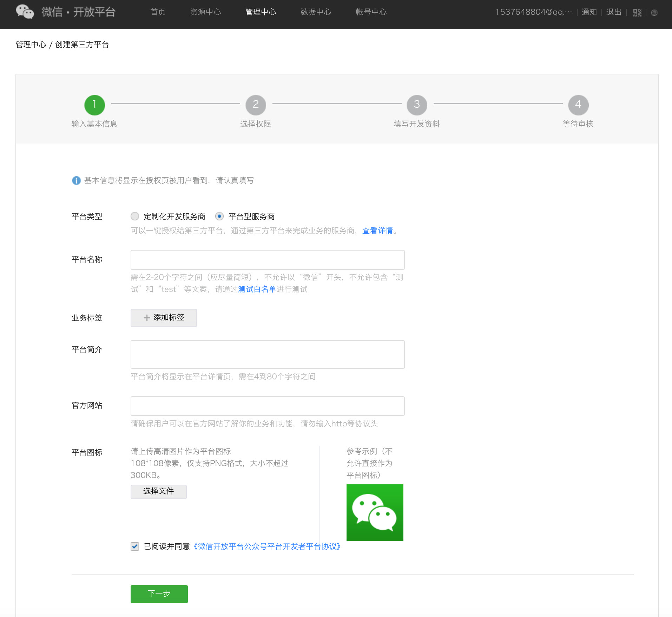Click the blue info icon beside the notice

[x=76, y=180]
